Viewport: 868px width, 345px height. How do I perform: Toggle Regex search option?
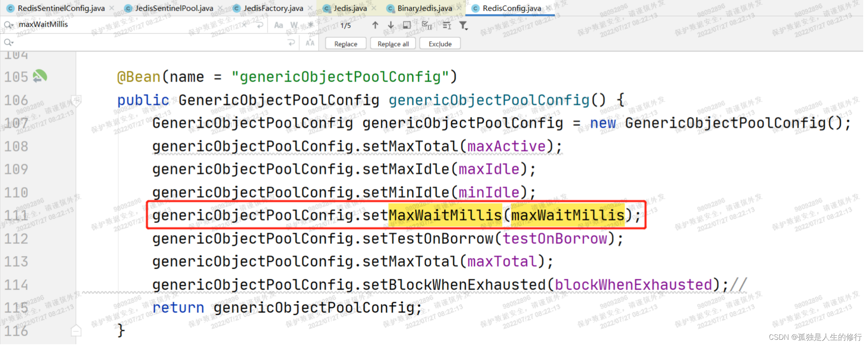tap(310, 25)
